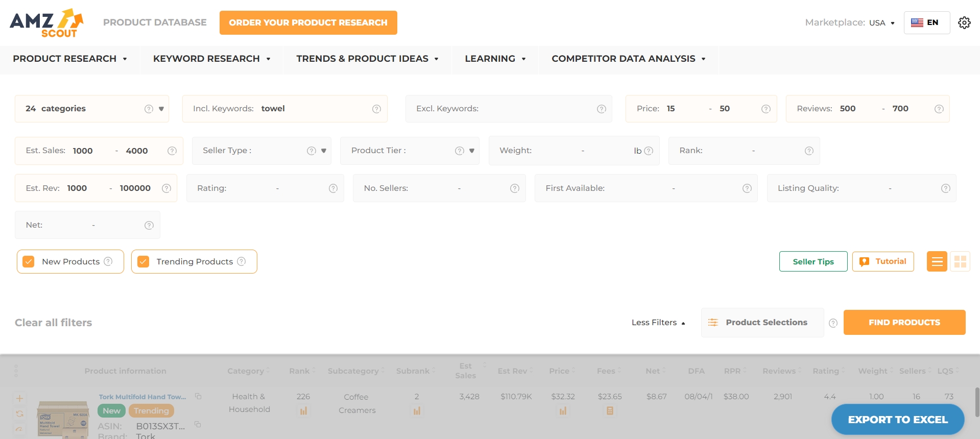Open Seller Tips
Image resolution: width=980 pixels, height=439 pixels.
(814, 261)
